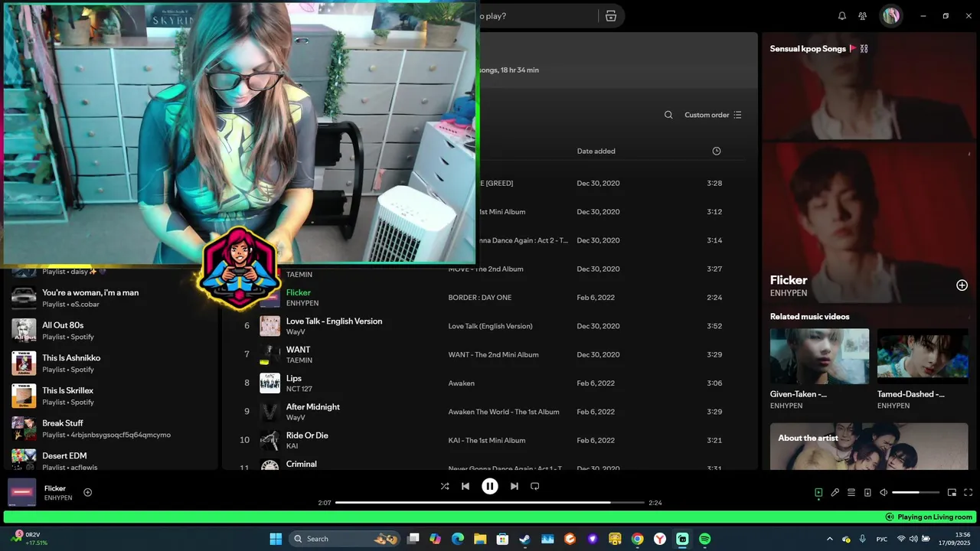Open Spotify from the taskbar
This screenshot has height=551, width=980.
tap(705, 539)
